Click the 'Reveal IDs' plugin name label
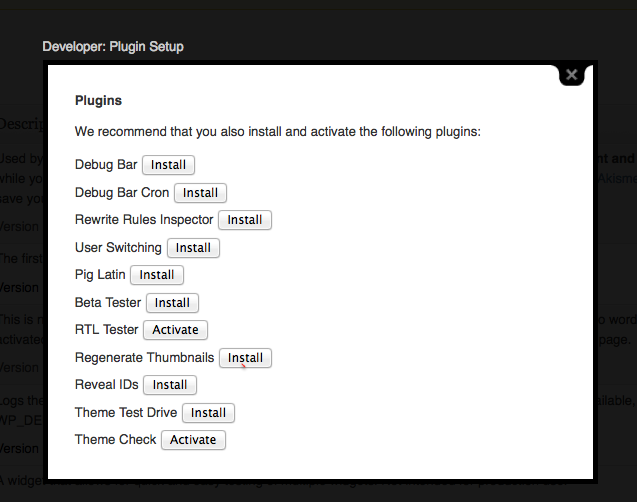Viewport: 637px width, 502px height. click(x=107, y=384)
